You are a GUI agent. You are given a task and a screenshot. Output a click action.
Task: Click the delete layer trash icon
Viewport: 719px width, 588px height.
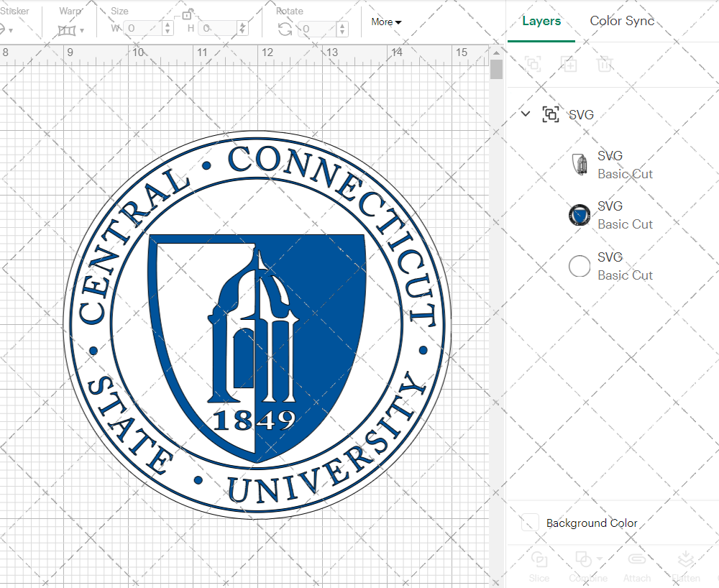pyautogui.click(x=605, y=64)
